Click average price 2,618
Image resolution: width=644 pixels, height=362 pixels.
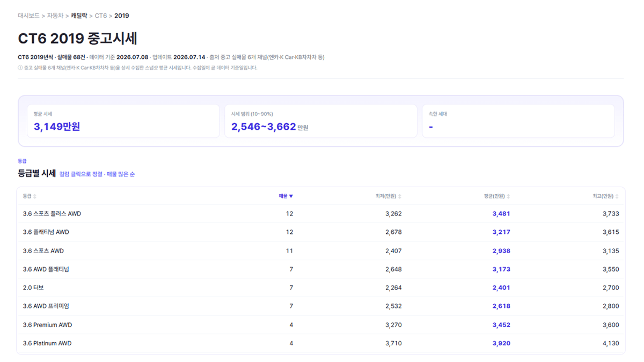pyautogui.click(x=501, y=306)
